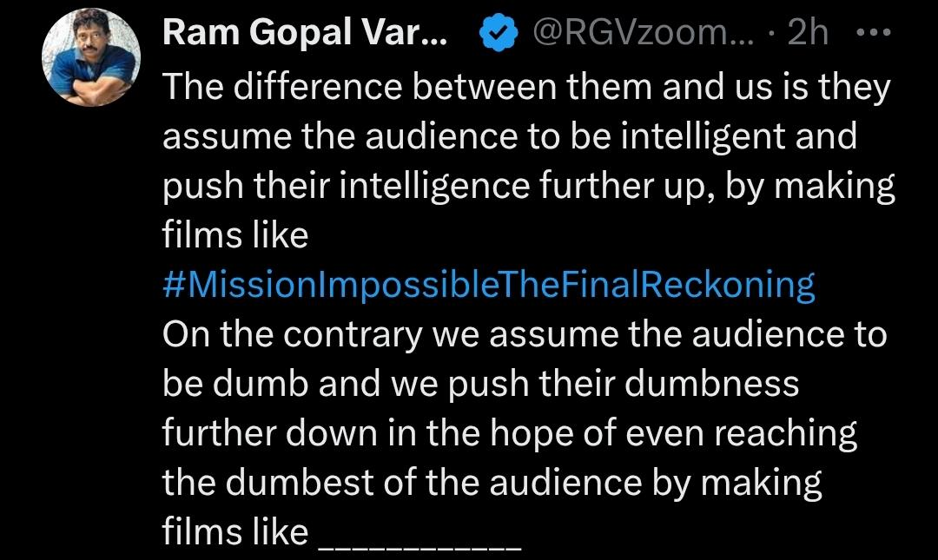938x560 pixels.
Task: Click the line "be dumb and we push their dumbness"
Action: pyautogui.click(x=480, y=384)
